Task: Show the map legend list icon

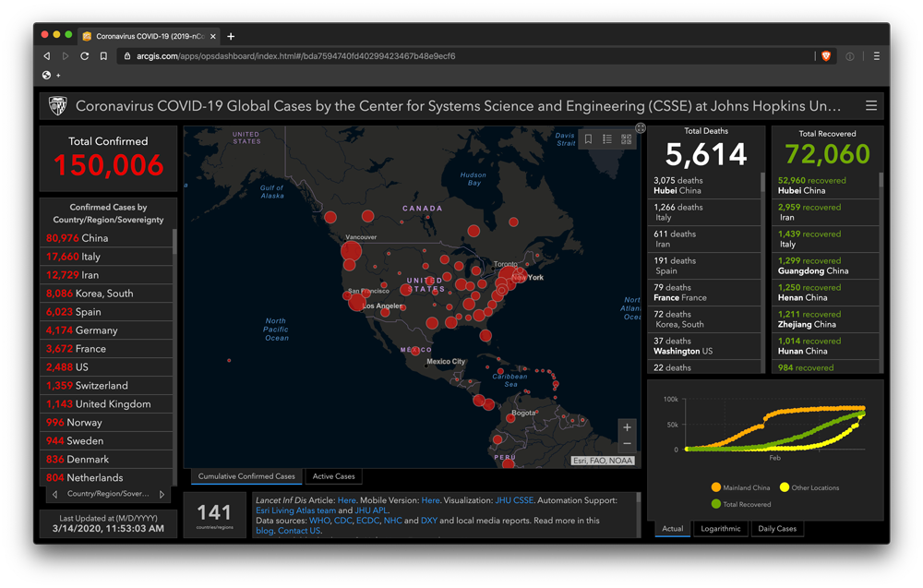Action: [x=607, y=138]
